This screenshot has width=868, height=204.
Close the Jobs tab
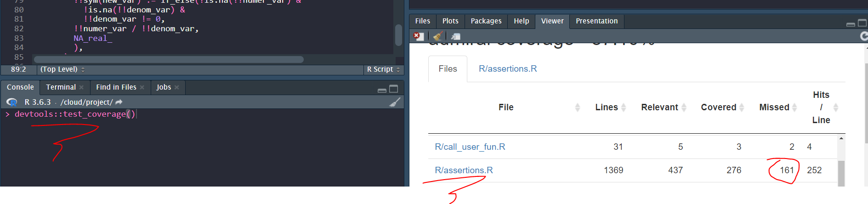pos(176,87)
